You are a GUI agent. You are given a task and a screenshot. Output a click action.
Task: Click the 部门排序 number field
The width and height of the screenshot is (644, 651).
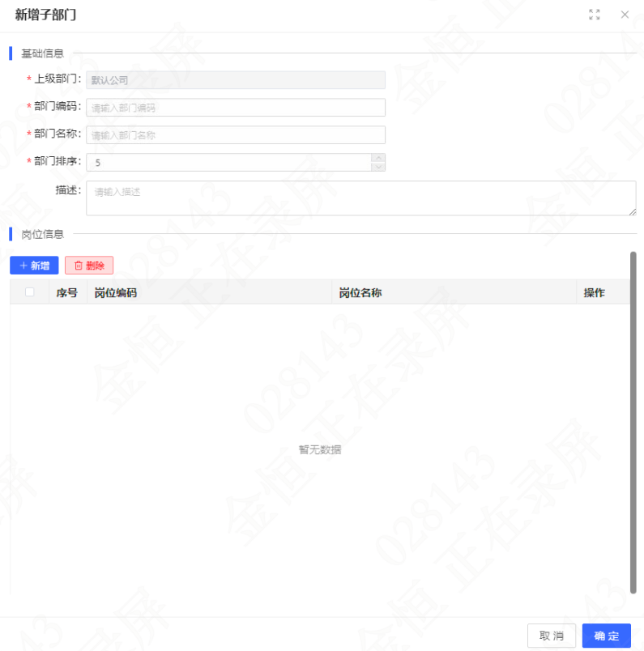[228, 162]
